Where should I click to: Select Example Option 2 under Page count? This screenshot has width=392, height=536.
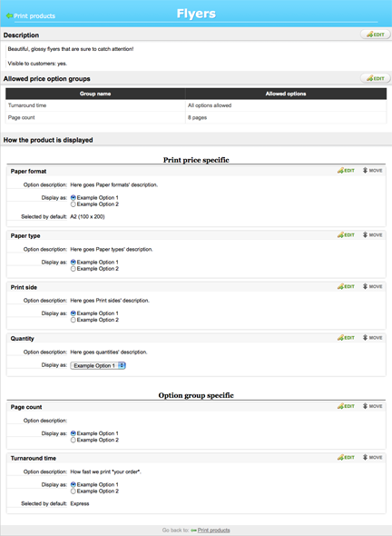73,441
